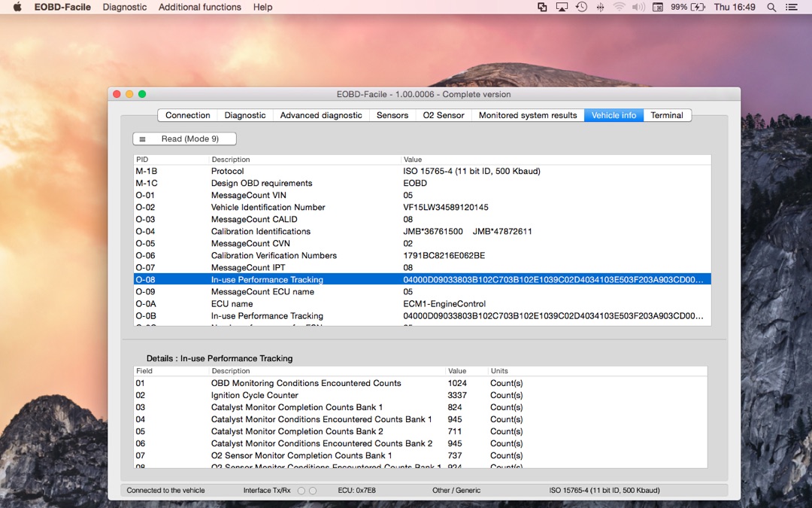Screen dimensions: 812x508
Task: Open the Monitored system results tab
Action: (528, 115)
